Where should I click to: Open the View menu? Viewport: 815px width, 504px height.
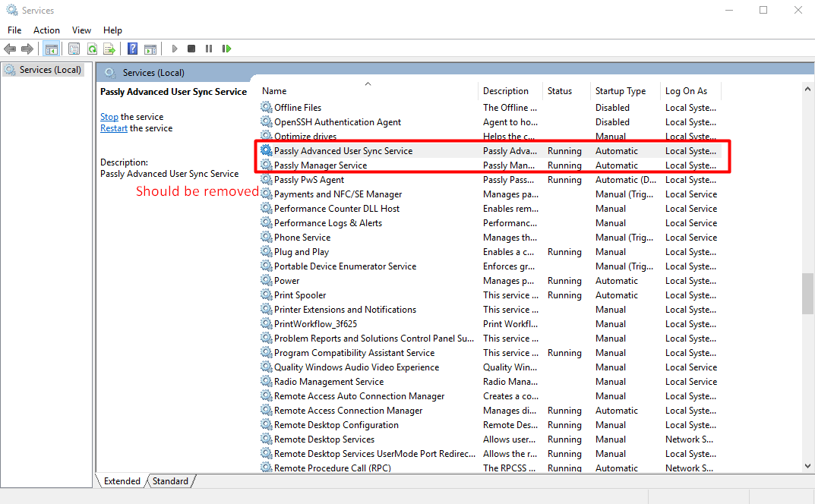tap(81, 30)
